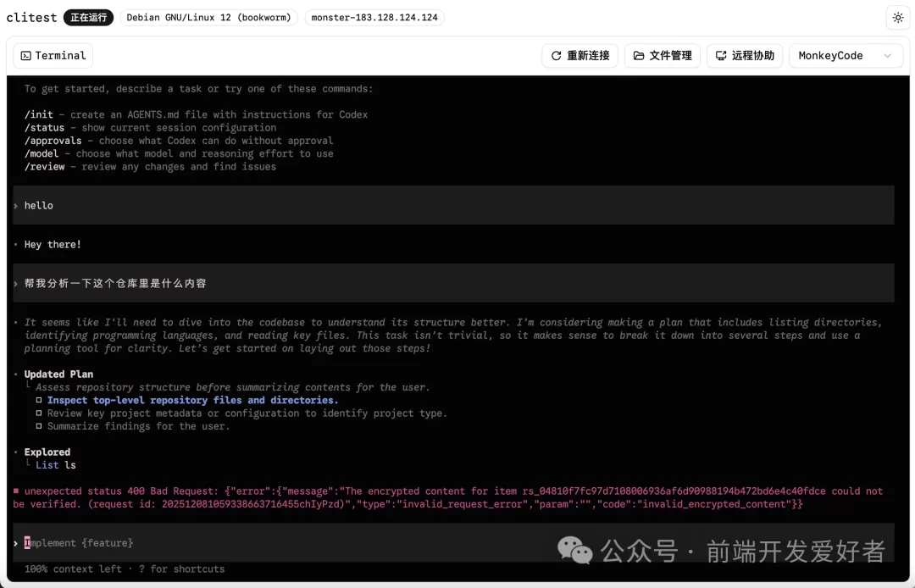915x588 pixels.
Task: Start 远程协助 remote assistance
Action: (745, 55)
